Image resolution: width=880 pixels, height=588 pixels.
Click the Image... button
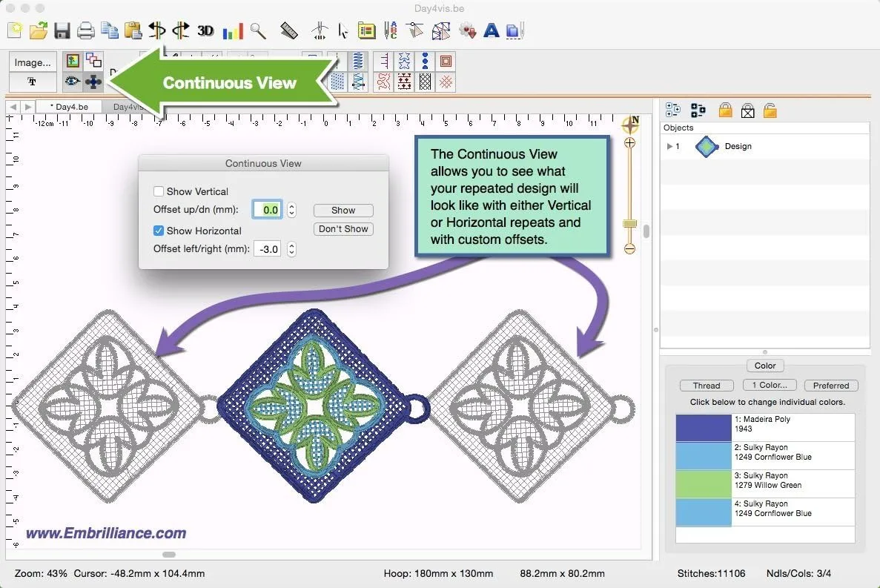click(32, 62)
